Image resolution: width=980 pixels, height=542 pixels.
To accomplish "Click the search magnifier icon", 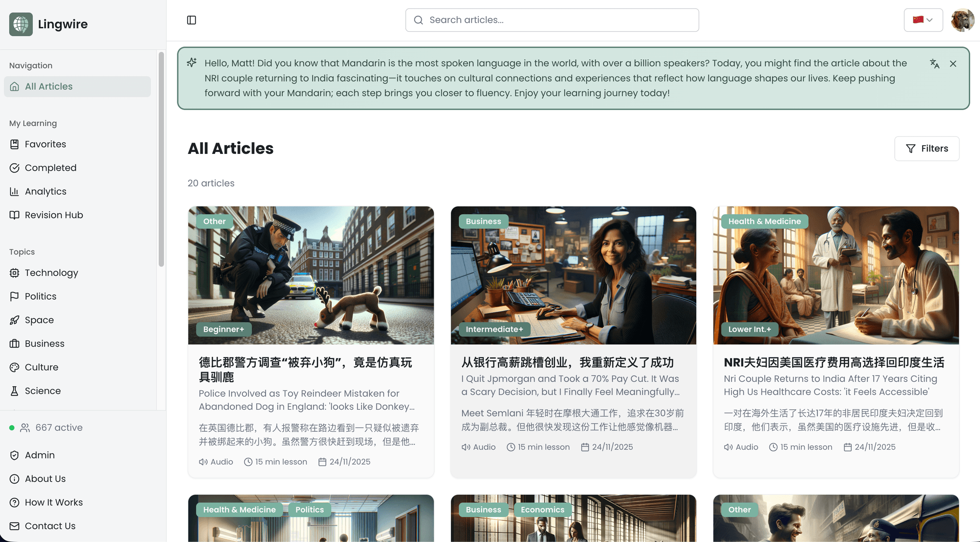I will click(418, 20).
